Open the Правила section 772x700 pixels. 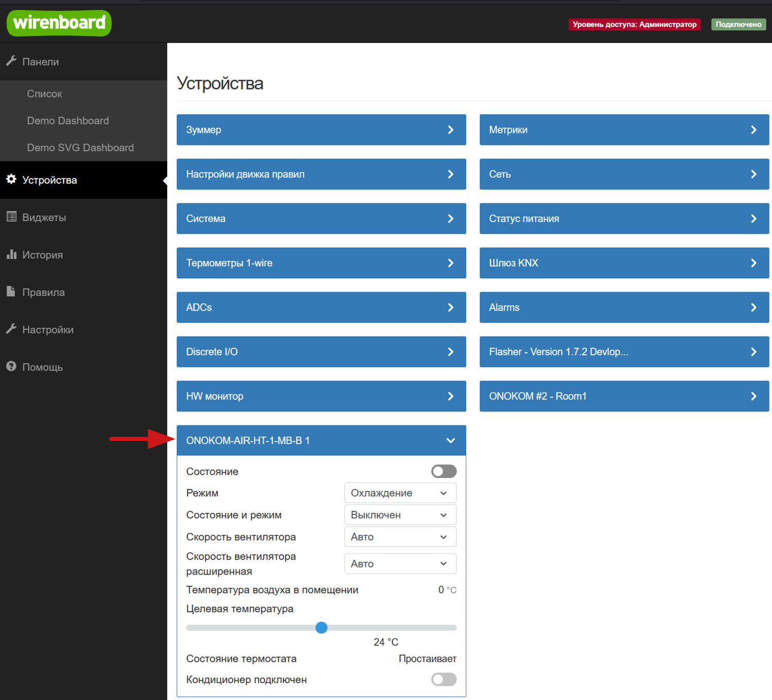(x=83, y=292)
